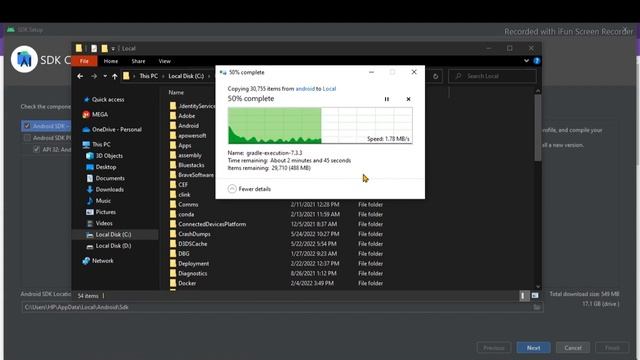Go forward in File Explorer

click(94, 76)
